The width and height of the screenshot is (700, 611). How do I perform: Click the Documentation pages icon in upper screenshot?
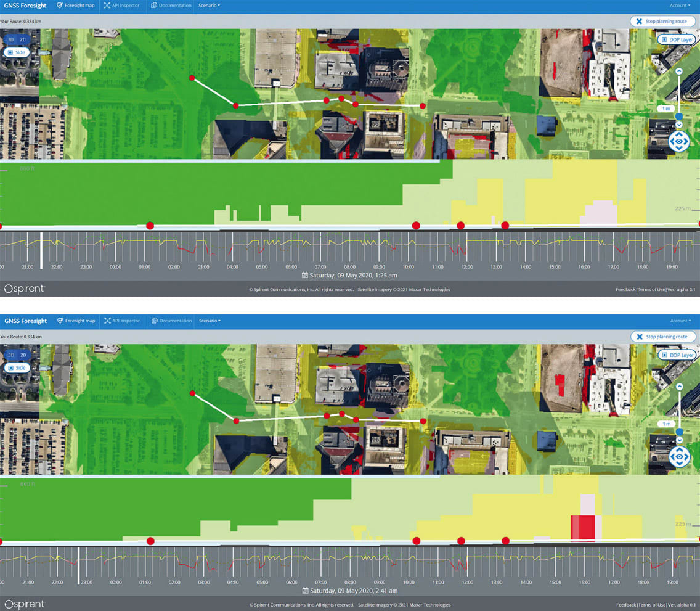click(x=154, y=6)
